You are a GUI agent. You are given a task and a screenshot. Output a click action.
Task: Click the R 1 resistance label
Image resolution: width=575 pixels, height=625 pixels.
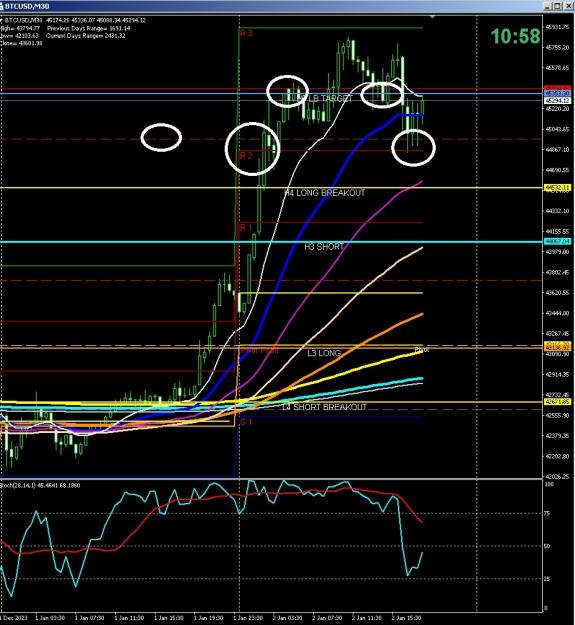(x=246, y=227)
